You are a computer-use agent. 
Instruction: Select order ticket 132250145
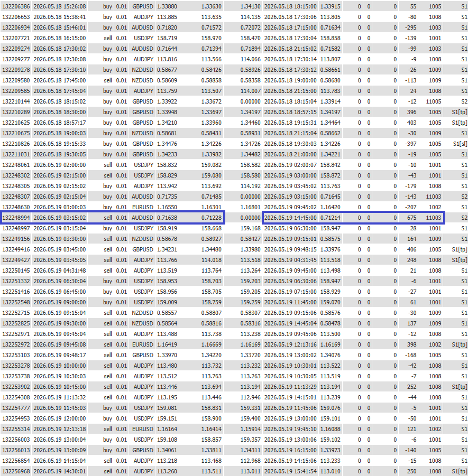[x=16, y=270]
